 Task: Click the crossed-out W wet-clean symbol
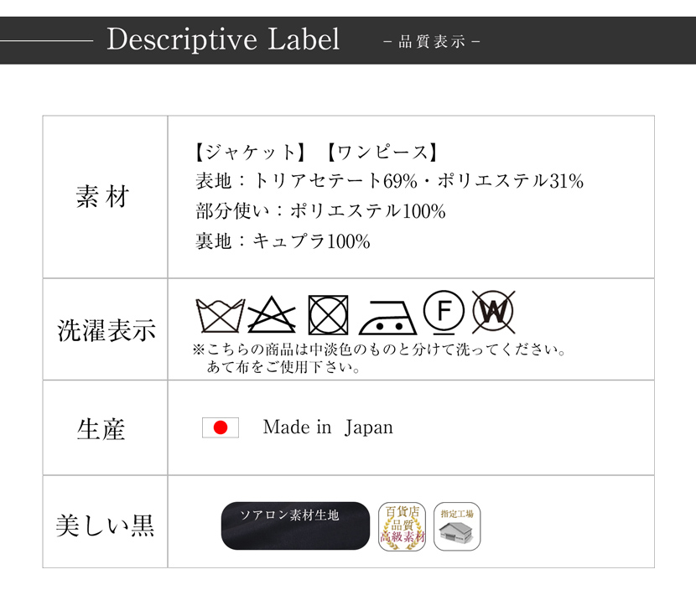[x=494, y=312]
